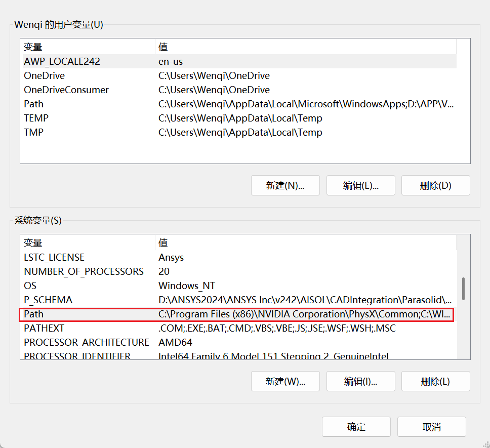Click the system variables list scrollbar thumb
Screen dimensions: 490x448
click(463, 289)
